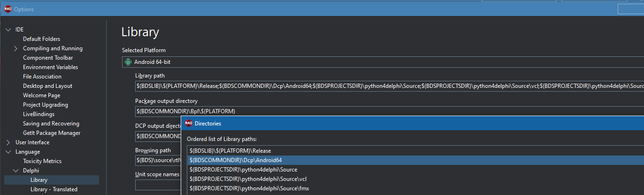Select File Association in tree
Image resolution: width=644 pixels, height=195 pixels.
tap(42, 77)
